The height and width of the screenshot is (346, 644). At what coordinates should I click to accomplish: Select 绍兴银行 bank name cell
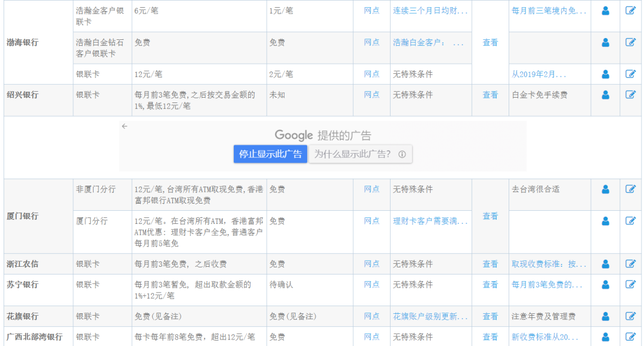39,100
